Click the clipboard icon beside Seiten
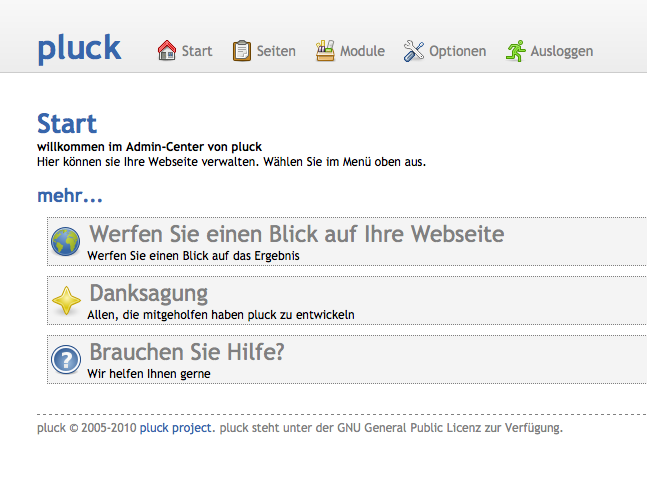Viewport: 647px width, 490px height. pos(242,51)
